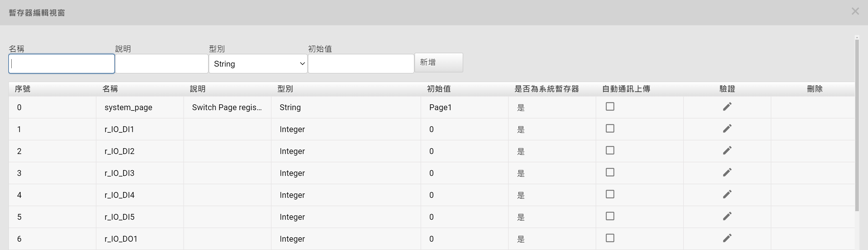
Task: Click the String type cell of system_page
Action: 346,107
